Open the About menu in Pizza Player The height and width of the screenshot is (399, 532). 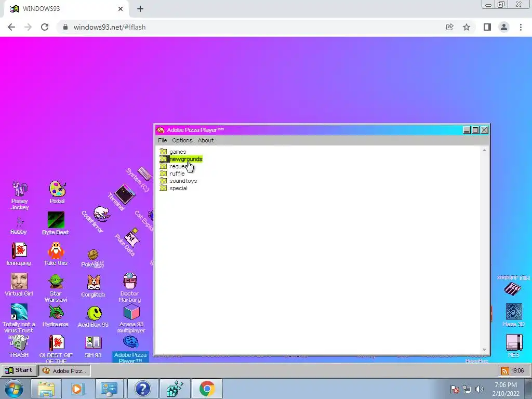coord(206,140)
